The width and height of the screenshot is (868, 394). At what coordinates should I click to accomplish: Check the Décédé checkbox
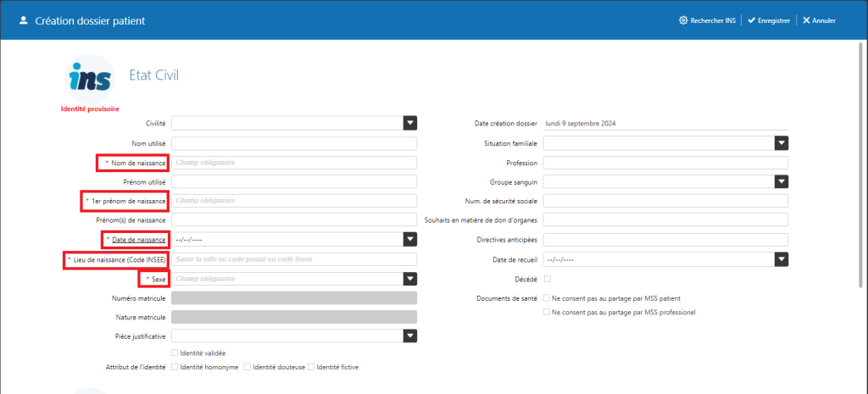pyautogui.click(x=547, y=279)
